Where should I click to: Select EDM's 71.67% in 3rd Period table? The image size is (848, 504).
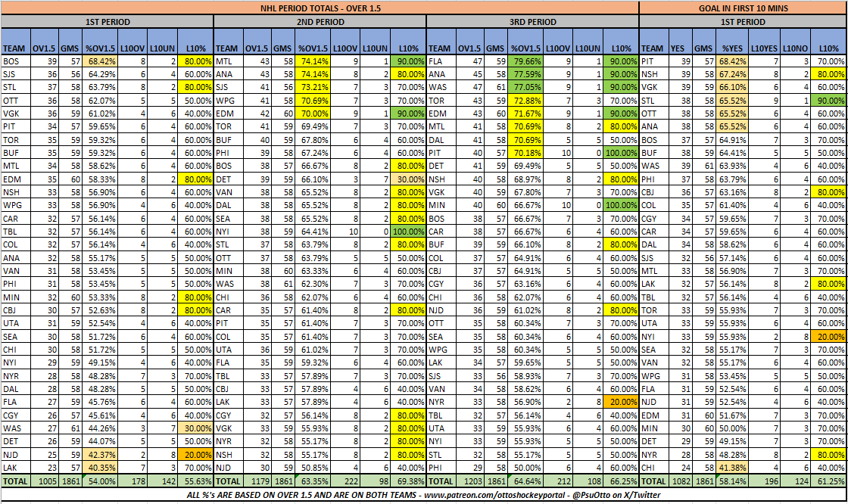(x=525, y=114)
